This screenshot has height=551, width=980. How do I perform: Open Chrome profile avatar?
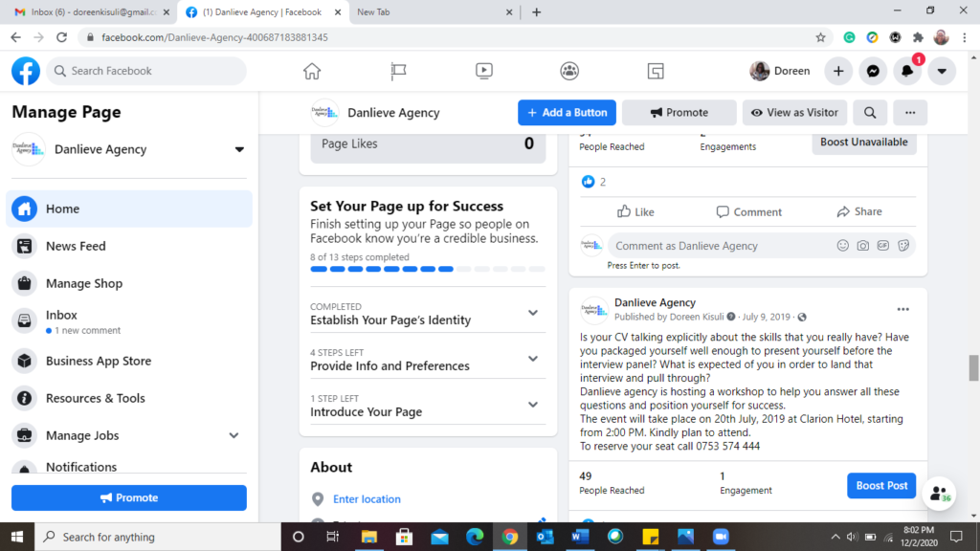tap(942, 37)
